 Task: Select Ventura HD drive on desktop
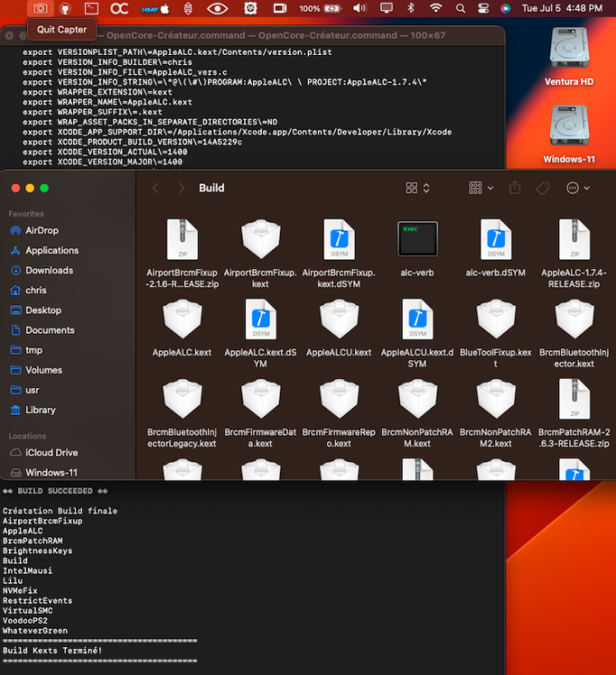(569, 57)
